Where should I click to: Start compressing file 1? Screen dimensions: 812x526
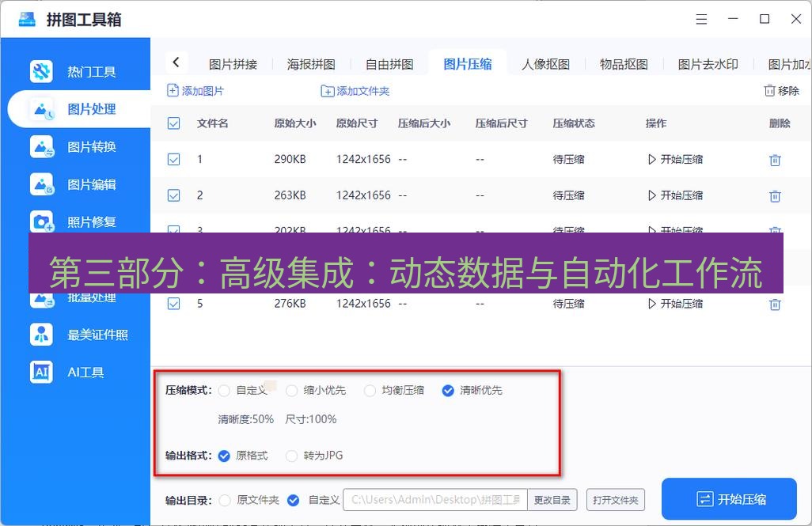point(675,159)
